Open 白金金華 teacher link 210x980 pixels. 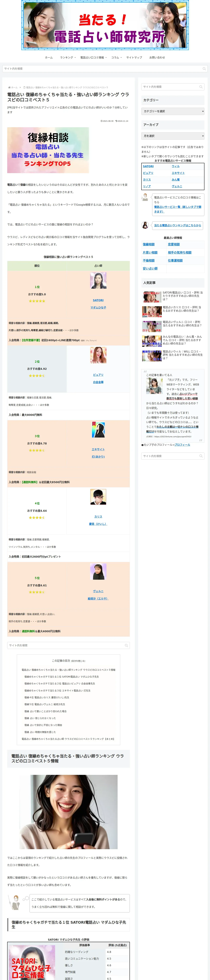coord(98,382)
